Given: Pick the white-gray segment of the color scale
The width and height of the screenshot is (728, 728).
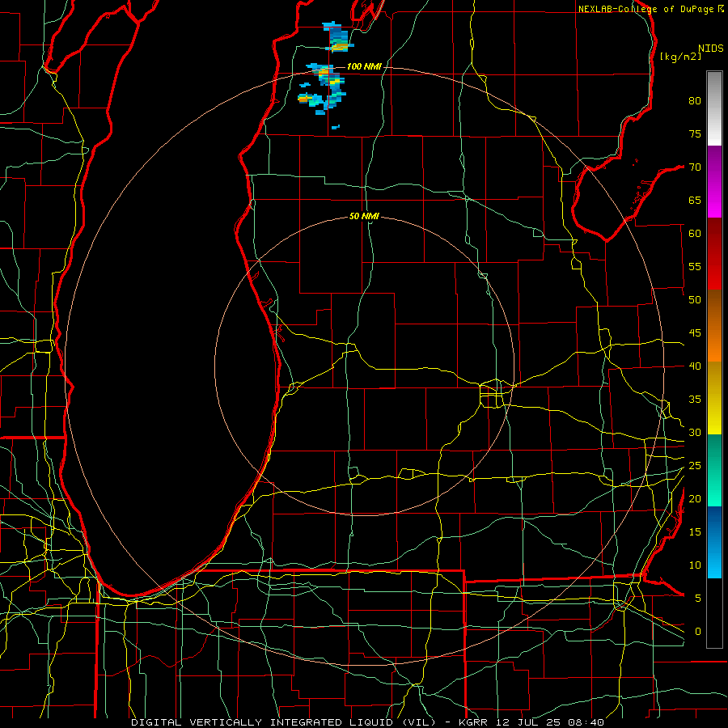Looking at the screenshot, I should (x=714, y=108).
